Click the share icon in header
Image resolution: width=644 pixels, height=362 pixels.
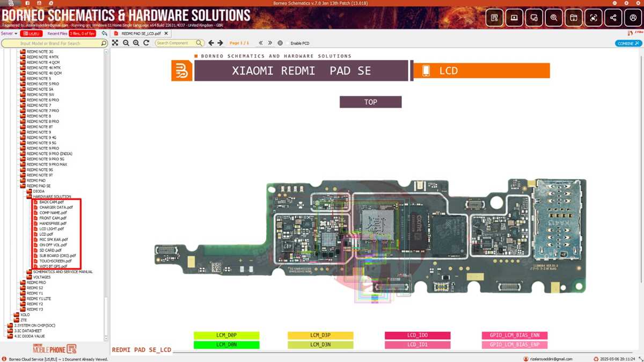pos(613,18)
